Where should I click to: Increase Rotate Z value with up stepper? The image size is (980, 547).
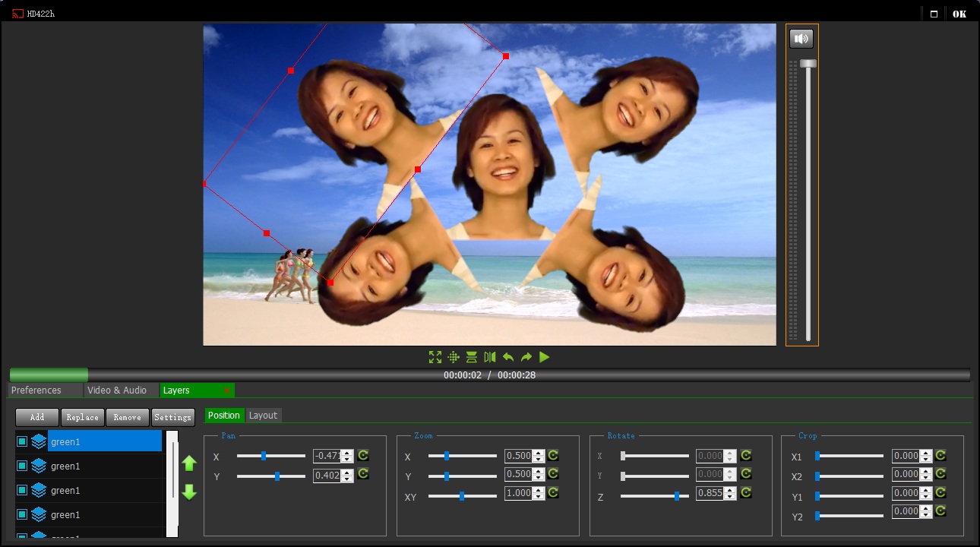[x=730, y=490]
